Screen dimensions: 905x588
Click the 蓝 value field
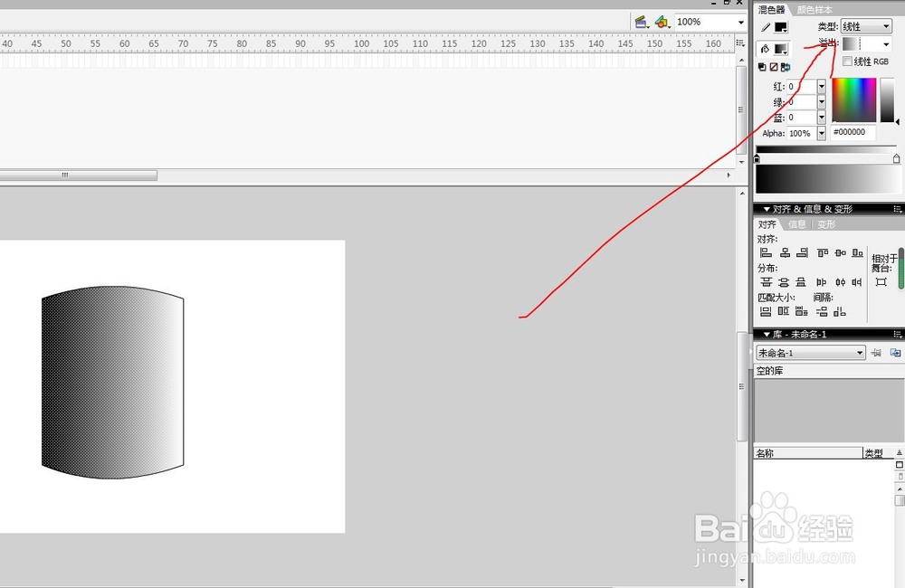[x=802, y=117]
